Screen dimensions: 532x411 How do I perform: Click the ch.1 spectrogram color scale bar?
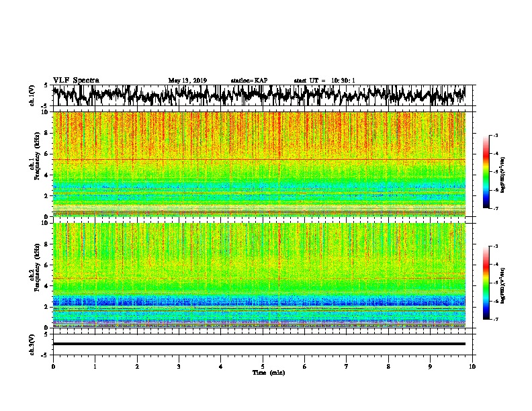tap(486, 172)
